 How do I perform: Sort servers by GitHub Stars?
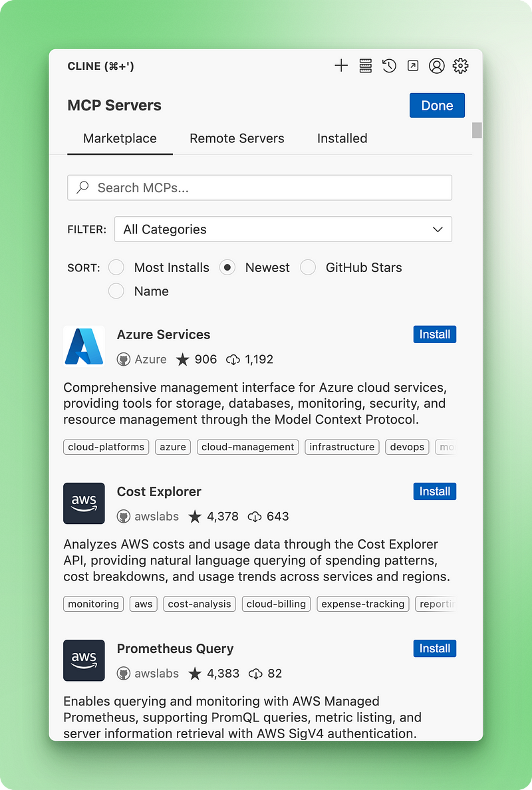308,267
